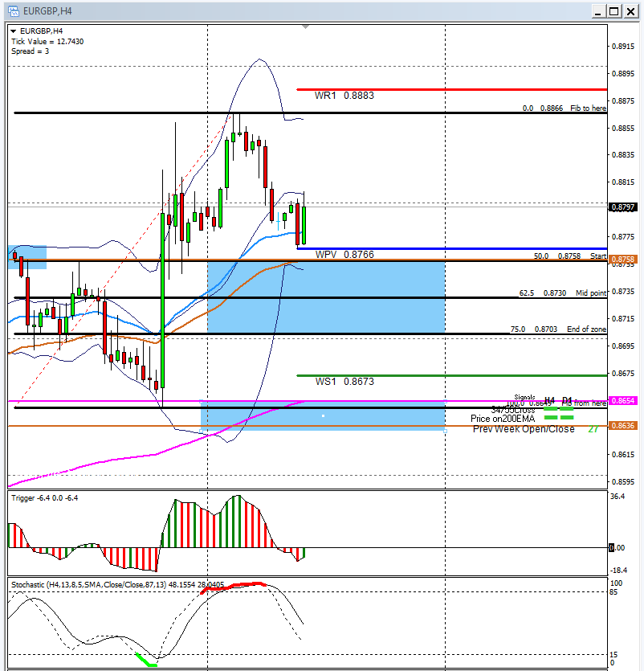The width and height of the screenshot is (644, 671).
Task: Click the magenta 0.8654 price tag
Action: [622, 399]
